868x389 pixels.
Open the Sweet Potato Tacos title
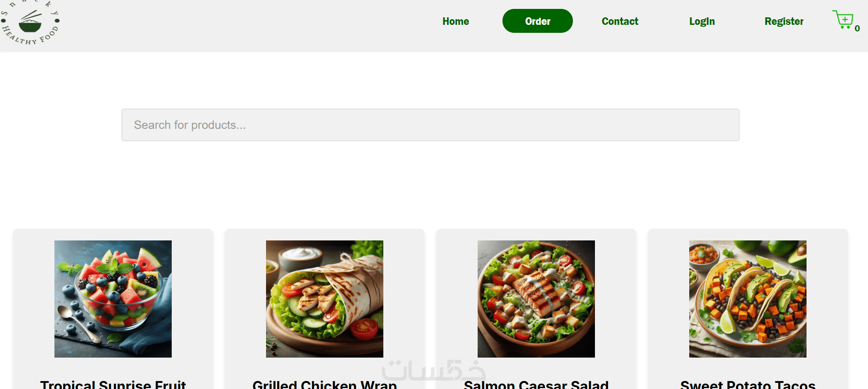tap(748, 384)
